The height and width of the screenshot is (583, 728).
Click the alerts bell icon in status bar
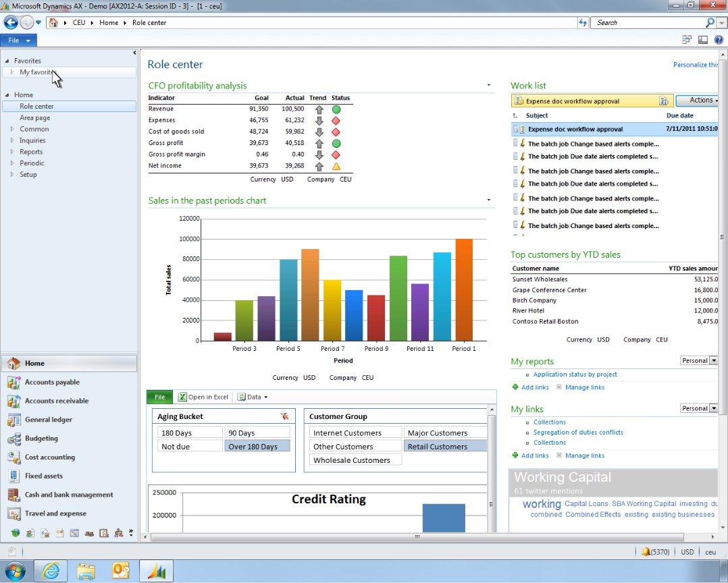(646, 552)
